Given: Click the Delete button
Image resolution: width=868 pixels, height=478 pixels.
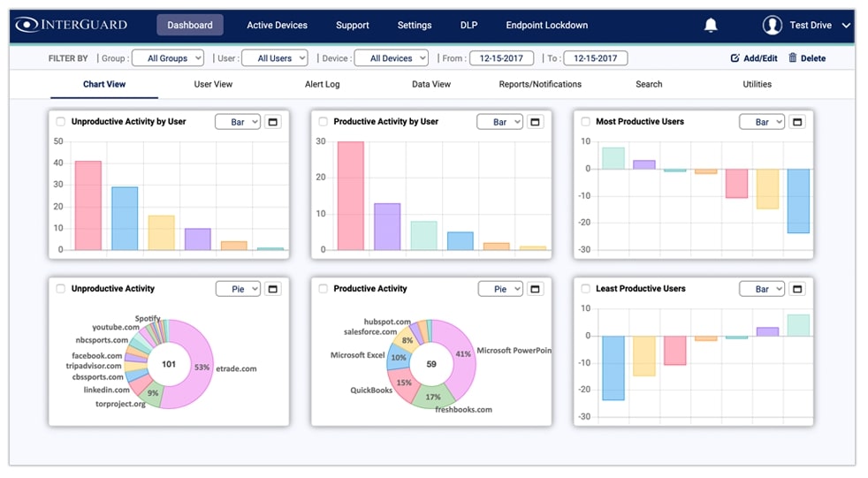Looking at the screenshot, I should 807,58.
